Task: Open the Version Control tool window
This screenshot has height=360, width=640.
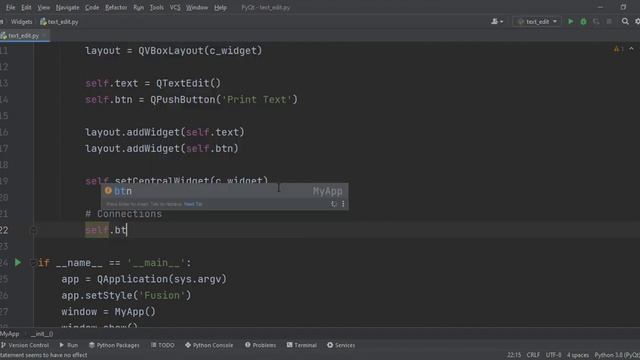Action: (x=25, y=345)
